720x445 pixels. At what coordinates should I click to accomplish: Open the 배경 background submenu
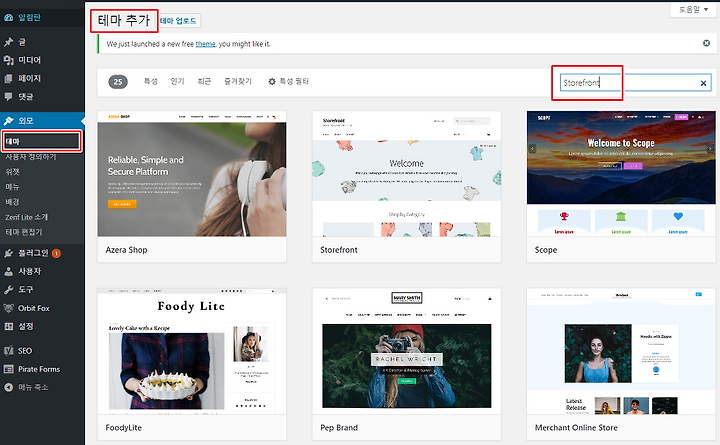tap(12, 202)
